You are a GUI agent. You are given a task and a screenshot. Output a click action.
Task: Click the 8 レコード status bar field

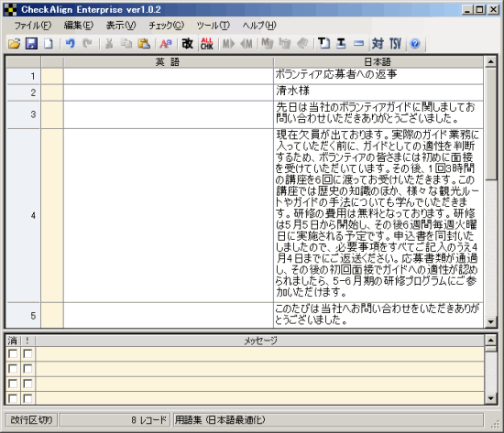pos(115,420)
